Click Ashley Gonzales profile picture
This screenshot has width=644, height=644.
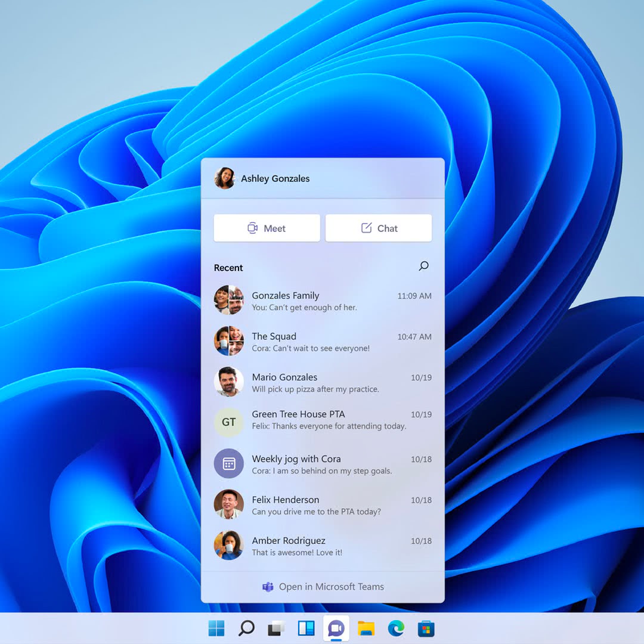[225, 178]
